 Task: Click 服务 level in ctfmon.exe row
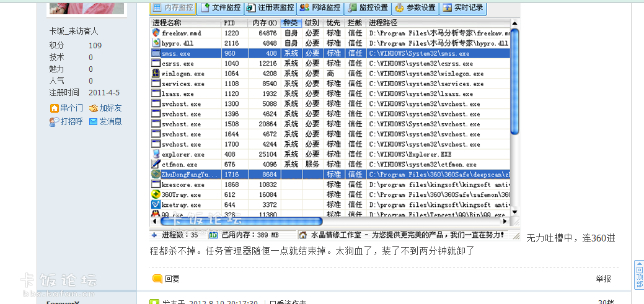(x=312, y=164)
